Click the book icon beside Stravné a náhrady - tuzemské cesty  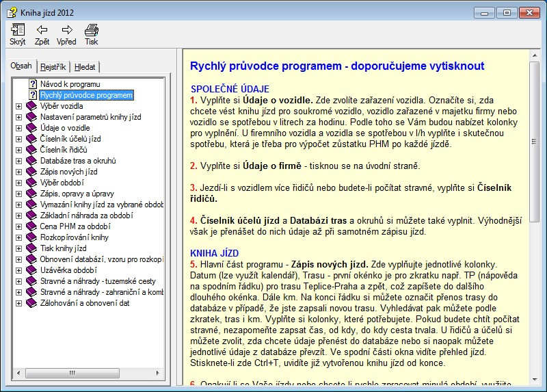31,281
